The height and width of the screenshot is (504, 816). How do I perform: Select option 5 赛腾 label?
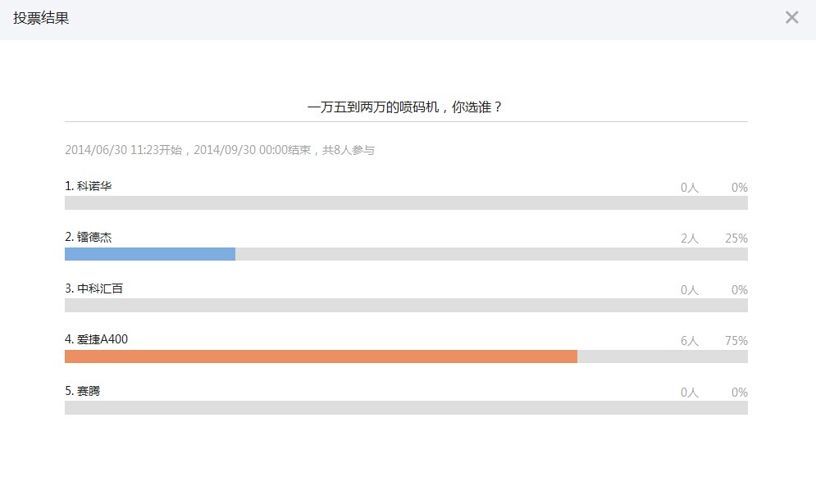point(83,391)
